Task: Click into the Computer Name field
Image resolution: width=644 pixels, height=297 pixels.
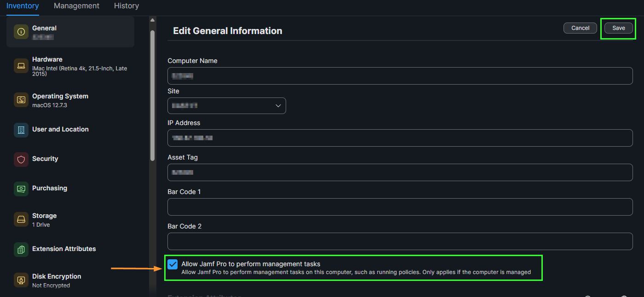Action: tap(400, 76)
